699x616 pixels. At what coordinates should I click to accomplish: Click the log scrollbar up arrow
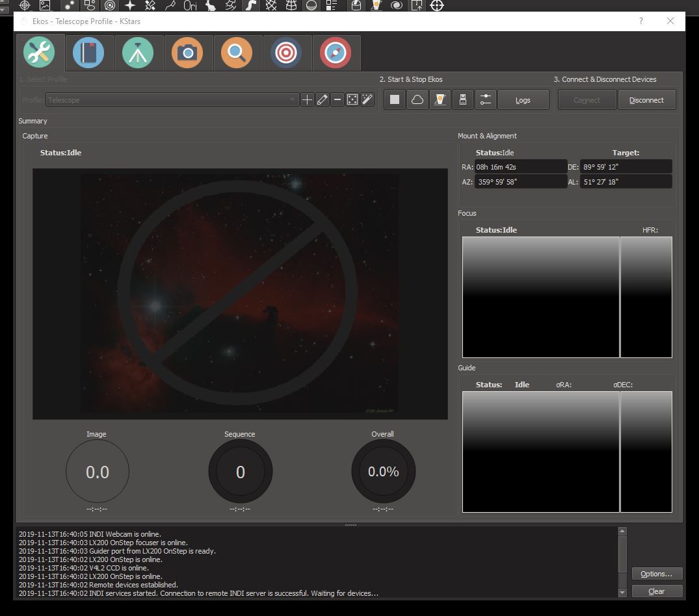click(622, 531)
